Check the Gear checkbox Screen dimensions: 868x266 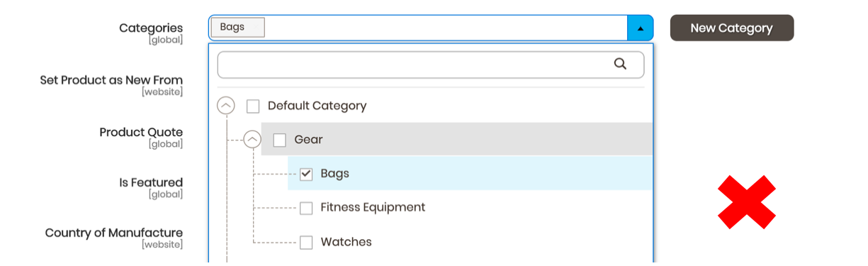[x=280, y=140]
